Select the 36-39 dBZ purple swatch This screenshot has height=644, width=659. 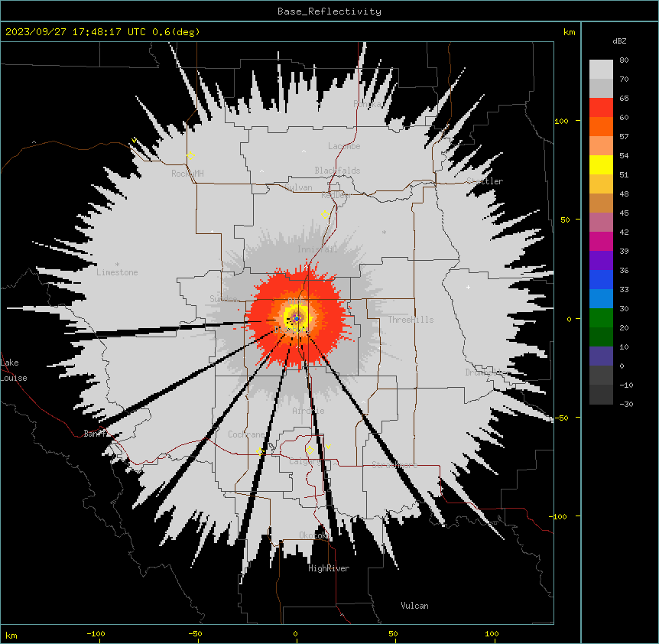(x=601, y=261)
